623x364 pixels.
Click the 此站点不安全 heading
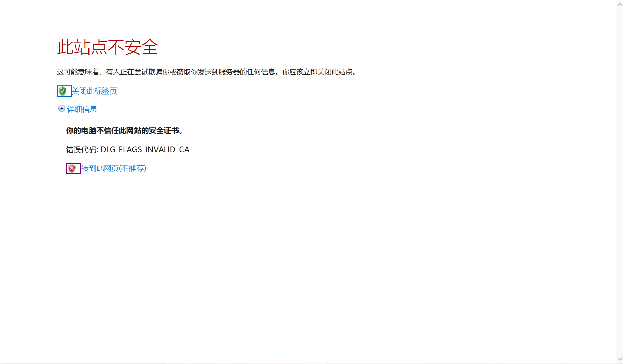[x=107, y=47]
